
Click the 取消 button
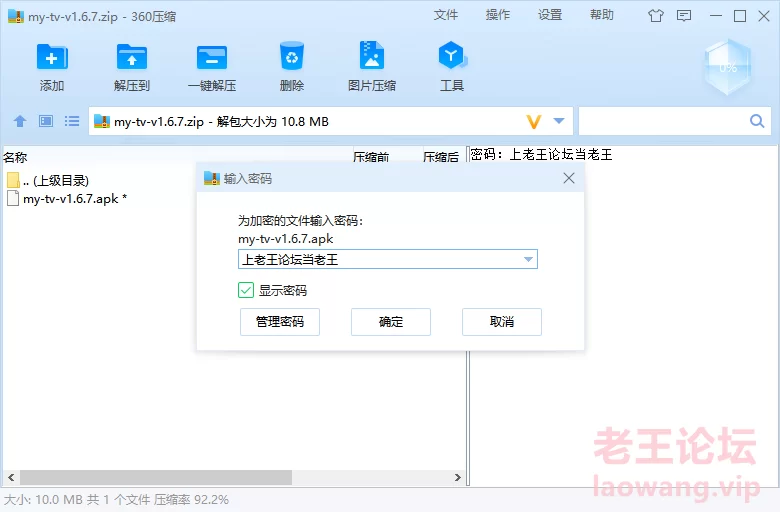501,322
